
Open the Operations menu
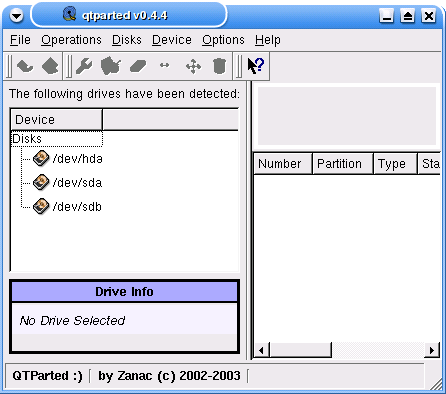click(x=71, y=40)
